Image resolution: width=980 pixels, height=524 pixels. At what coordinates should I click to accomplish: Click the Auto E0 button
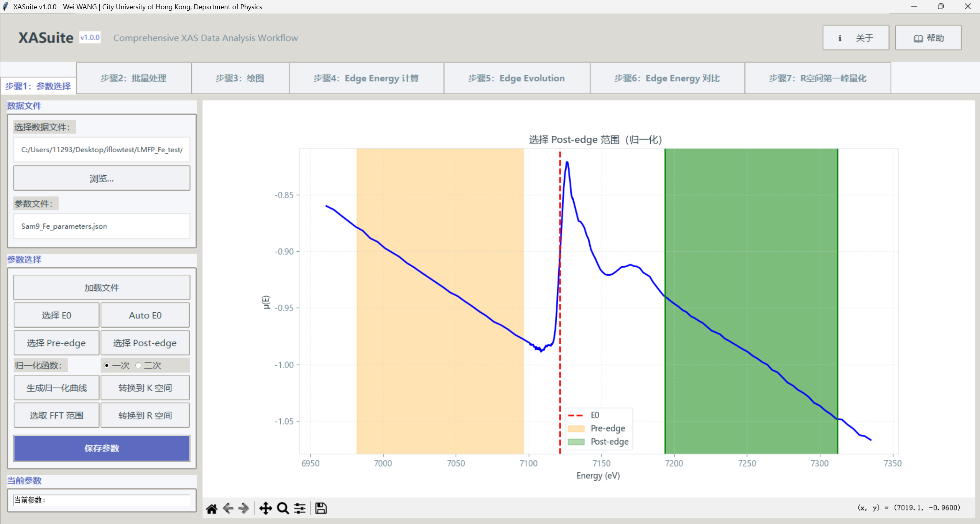pos(145,315)
